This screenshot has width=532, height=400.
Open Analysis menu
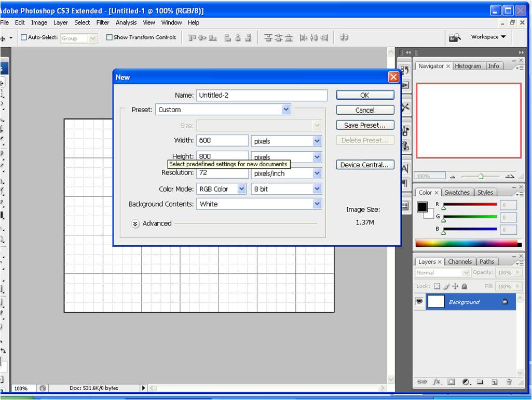126,22
